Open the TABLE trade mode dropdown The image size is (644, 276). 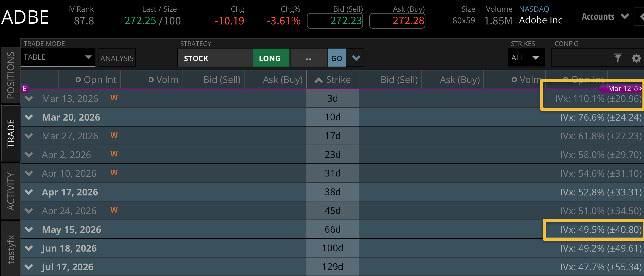coord(58,57)
